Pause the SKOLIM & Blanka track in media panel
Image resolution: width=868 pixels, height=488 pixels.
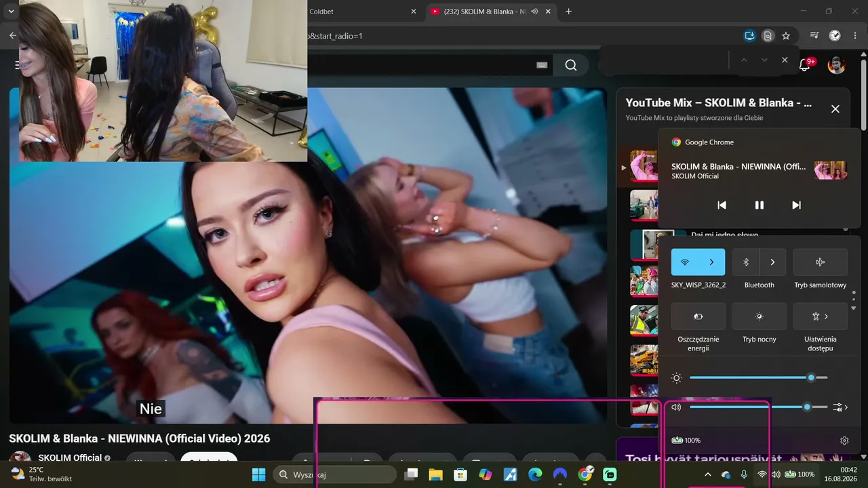[759, 205]
